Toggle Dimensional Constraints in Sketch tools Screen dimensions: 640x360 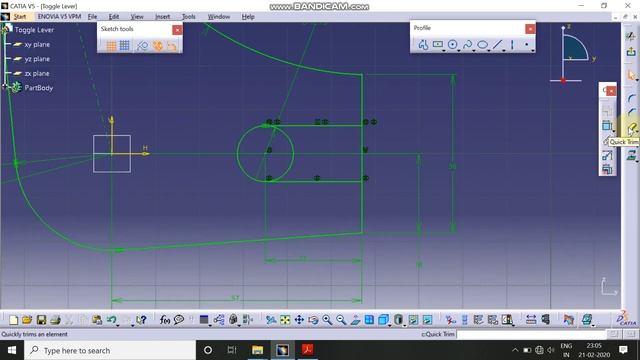click(x=172, y=46)
